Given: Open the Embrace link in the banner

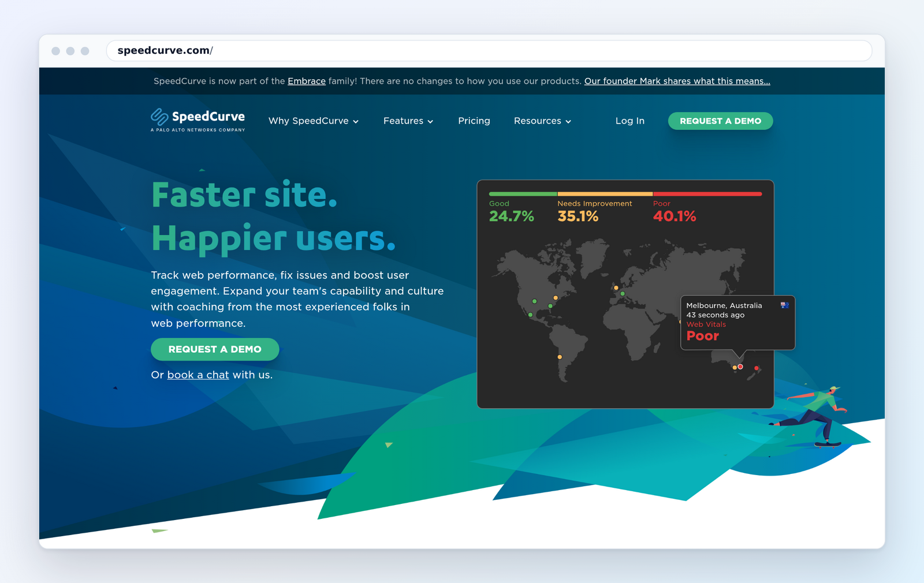Looking at the screenshot, I should pos(307,81).
